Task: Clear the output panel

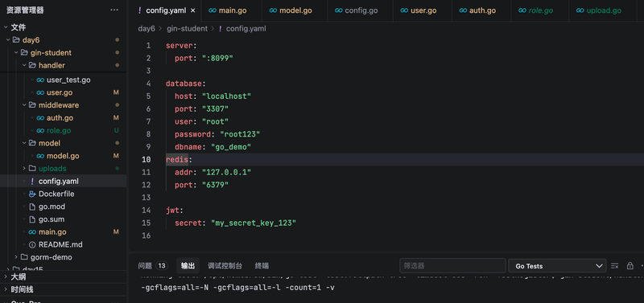Action: (x=615, y=266)
